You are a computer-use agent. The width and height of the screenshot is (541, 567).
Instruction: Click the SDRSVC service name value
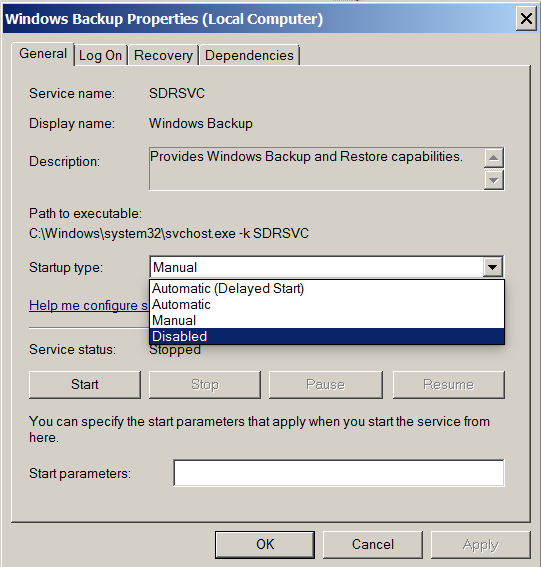(177, 94)
